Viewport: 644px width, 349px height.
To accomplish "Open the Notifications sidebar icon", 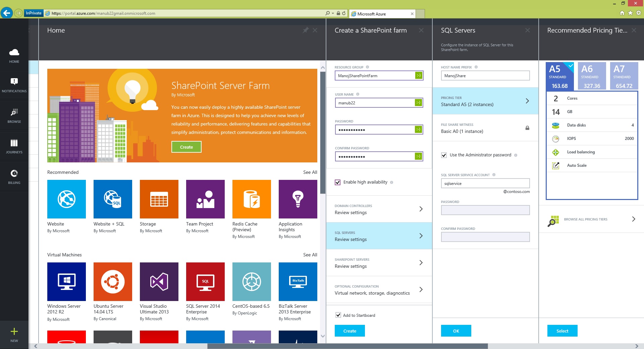I will (14, 85).
